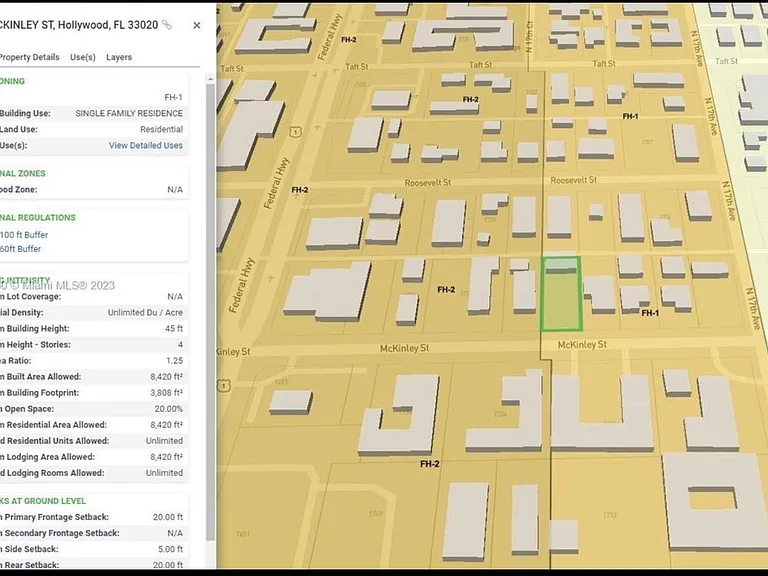Click the FH-1 label below Taft St
The height and width of the screenshot is (576, 768).
tap(630, 117)
